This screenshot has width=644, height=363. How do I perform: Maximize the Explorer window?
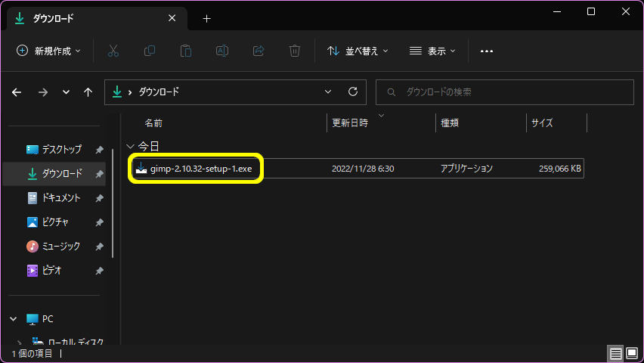pos(591,11)
